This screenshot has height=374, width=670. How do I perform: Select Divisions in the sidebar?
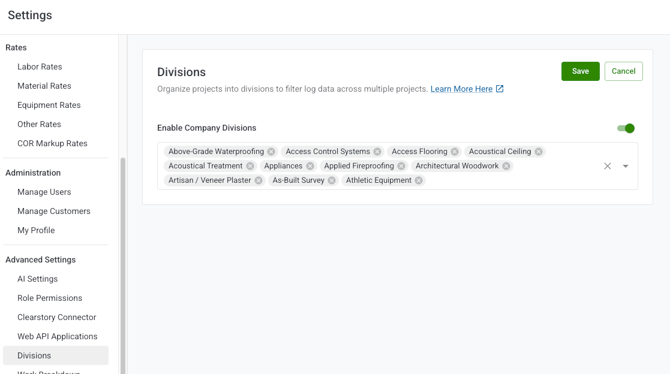56,356
